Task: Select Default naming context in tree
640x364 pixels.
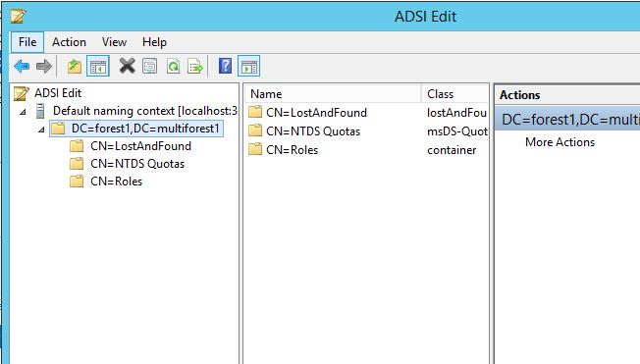Action: click(x=145, y=111)
